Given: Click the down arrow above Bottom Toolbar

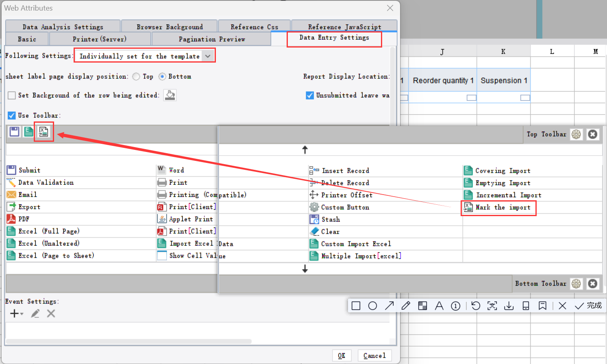Looking at the screenshot, I should 305,269.
